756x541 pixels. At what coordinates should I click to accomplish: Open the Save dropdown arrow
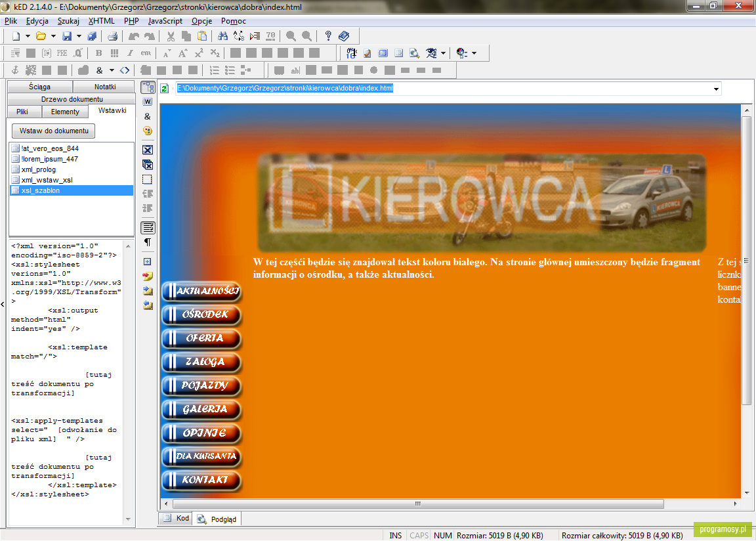(x=79, y=36)
